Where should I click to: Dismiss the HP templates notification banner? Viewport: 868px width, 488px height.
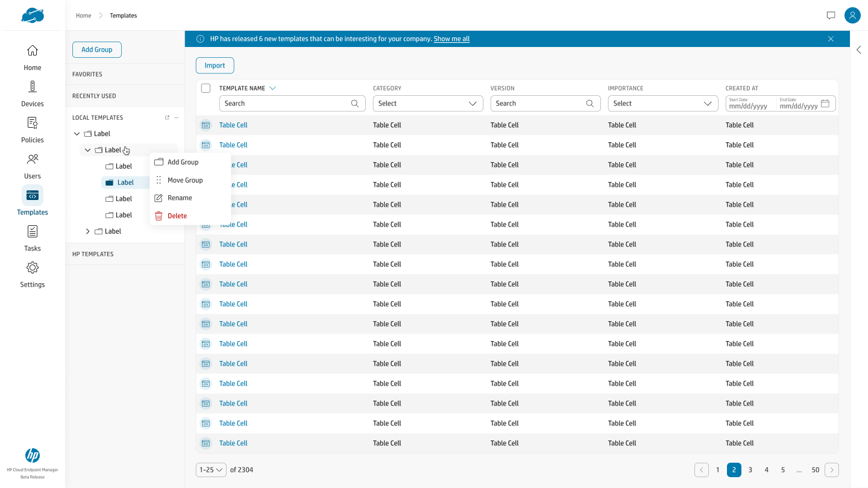coord(831,39)
